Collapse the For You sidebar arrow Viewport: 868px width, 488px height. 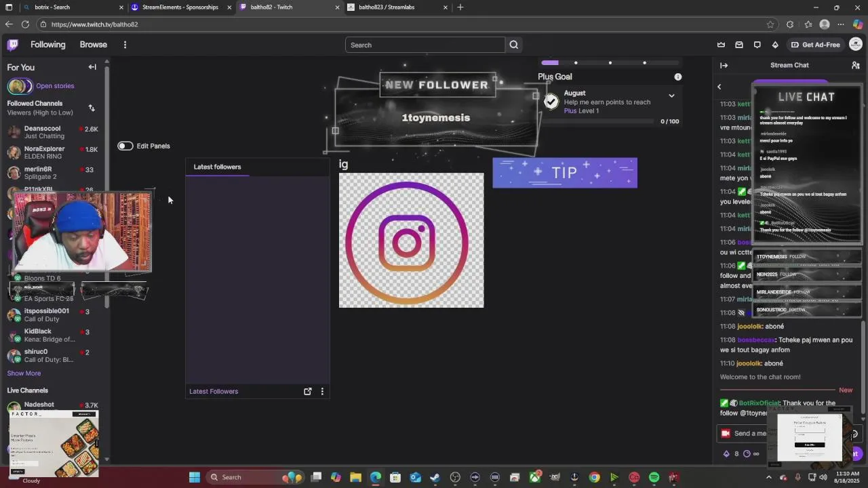pos(92,67)
